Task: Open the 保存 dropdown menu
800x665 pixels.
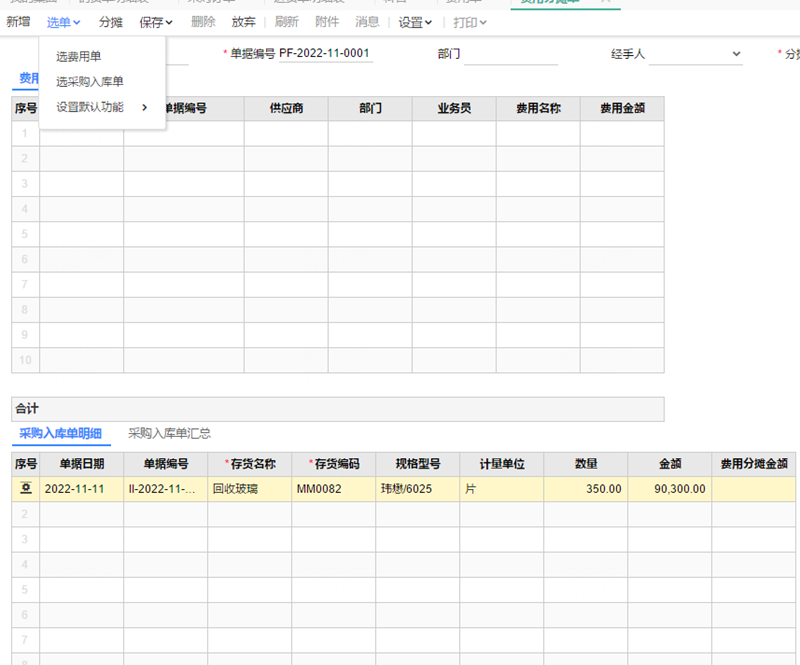Action: tap(156, 22)
